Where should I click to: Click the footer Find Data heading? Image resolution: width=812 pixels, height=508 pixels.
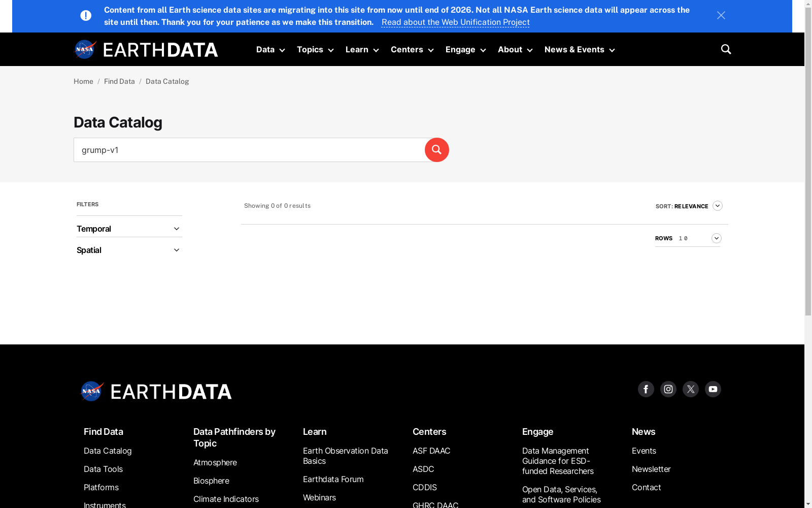[x=103, y=431]
